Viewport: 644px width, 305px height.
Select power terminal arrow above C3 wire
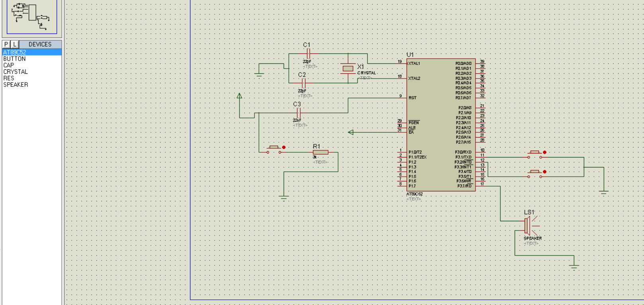(x=239, y=96)
